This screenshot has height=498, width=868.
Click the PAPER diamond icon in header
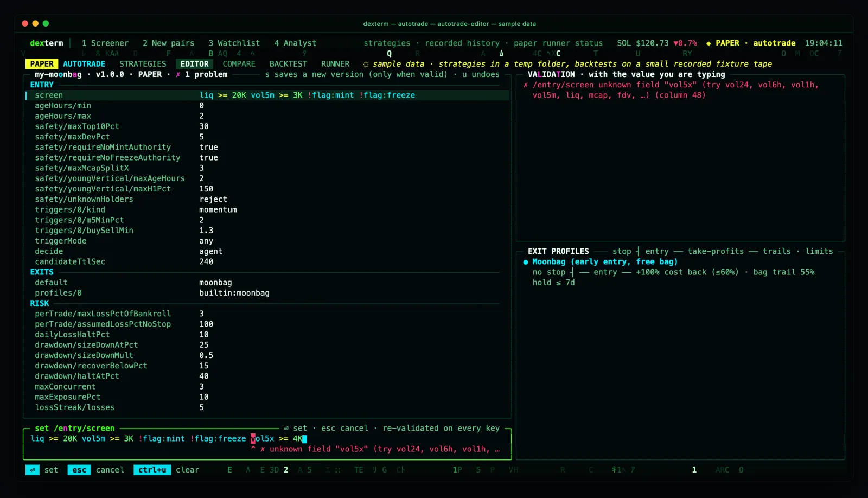point(709,43)
